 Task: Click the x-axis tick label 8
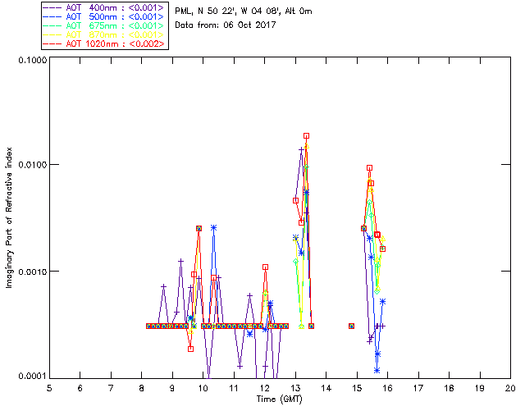click(x=141, y=388)
